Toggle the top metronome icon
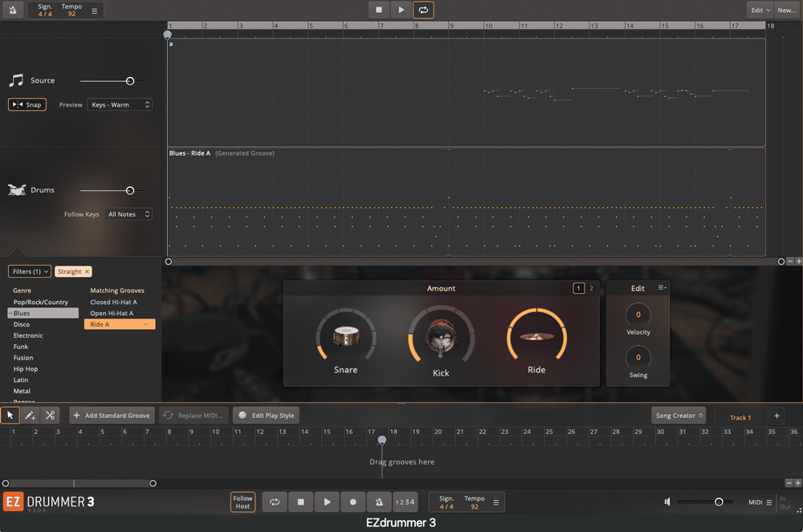This screenshot has height=532, width=803. pyautogui.click(x=13, y=10)
